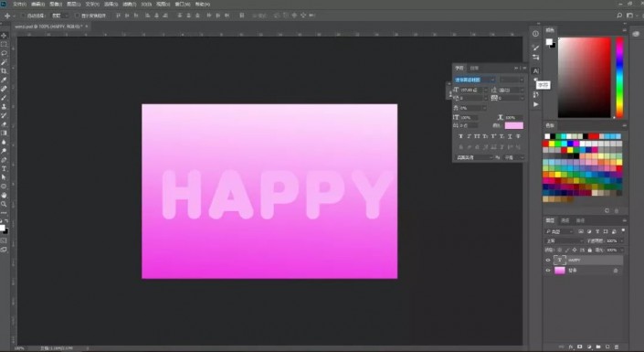Open the language dropdown in Character panel
Viewport: 644px width, 352px height.
pyautogui.click(x=473, y=157)
